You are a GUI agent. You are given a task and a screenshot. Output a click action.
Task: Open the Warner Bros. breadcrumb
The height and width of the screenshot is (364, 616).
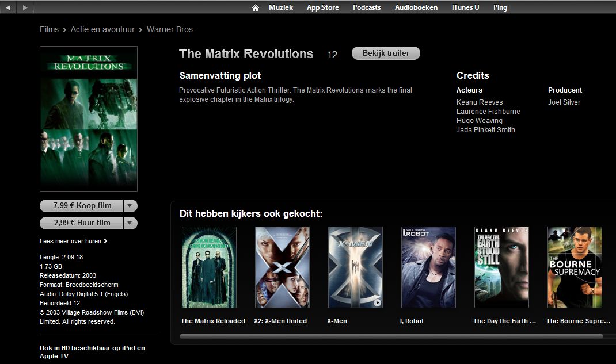click(170, 29)
